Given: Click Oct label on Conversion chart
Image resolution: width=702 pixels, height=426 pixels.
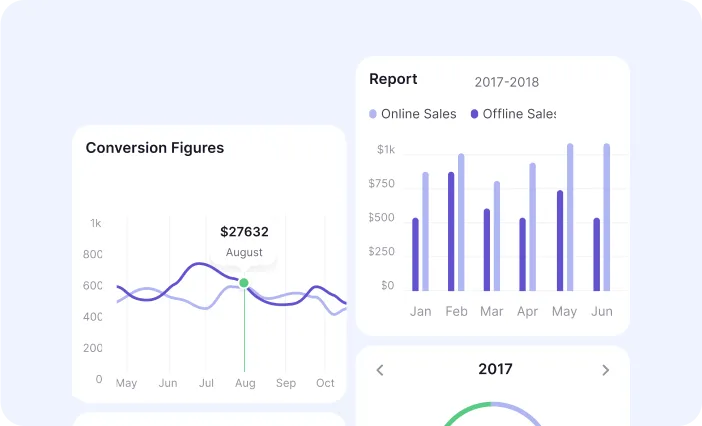Looking at the screenshot, I should click(325, 383).
